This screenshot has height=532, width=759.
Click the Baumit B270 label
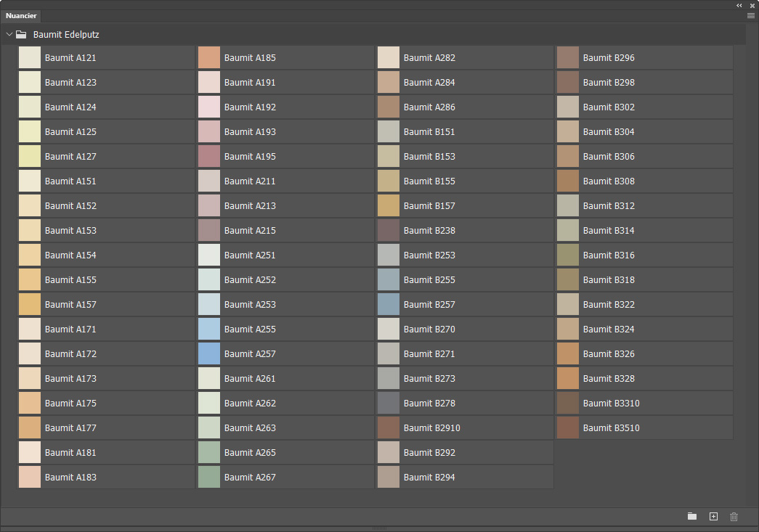click(x=429, y=329)
